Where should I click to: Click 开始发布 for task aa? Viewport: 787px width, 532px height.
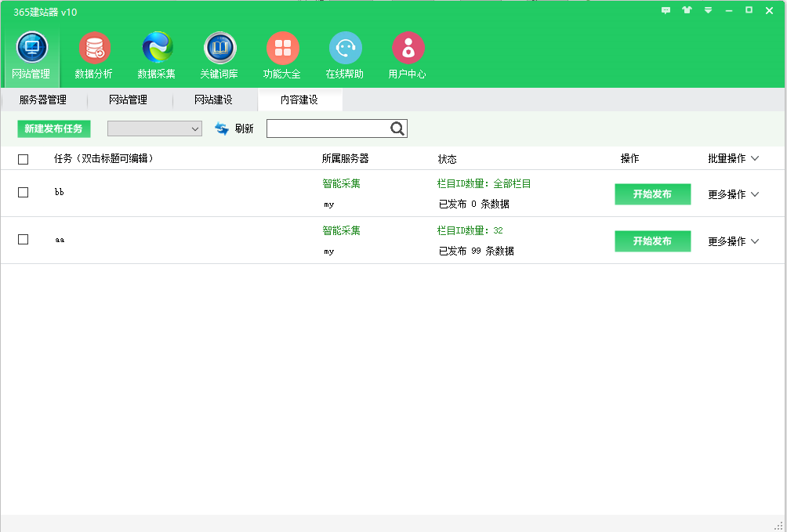point(652,241)
